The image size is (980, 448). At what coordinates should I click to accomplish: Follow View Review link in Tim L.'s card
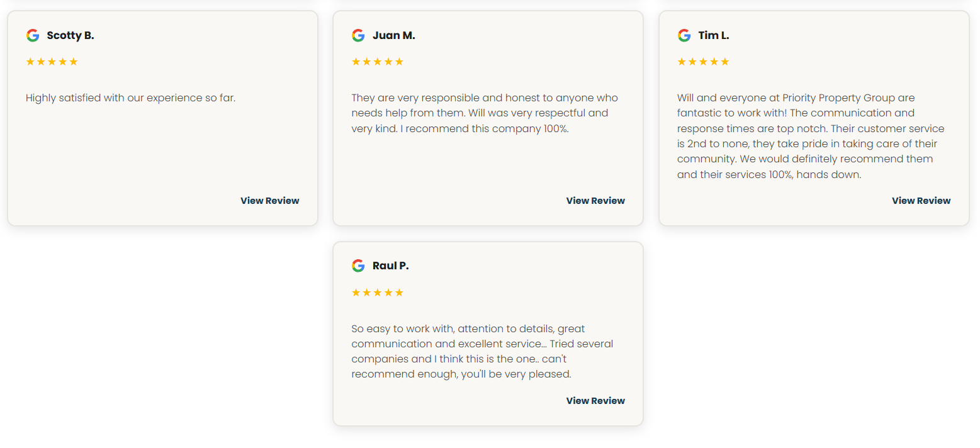click(921, 201)
